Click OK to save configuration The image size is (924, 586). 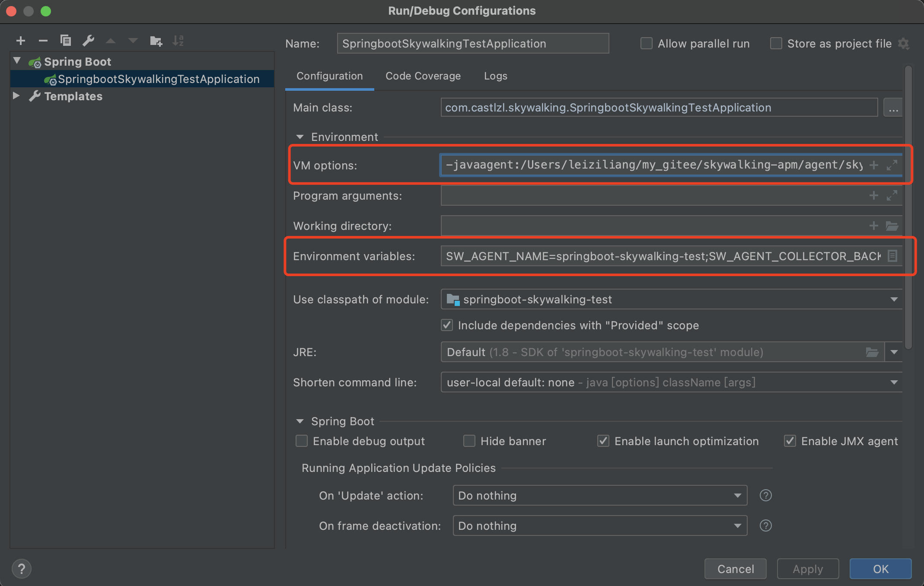(880, 569)
